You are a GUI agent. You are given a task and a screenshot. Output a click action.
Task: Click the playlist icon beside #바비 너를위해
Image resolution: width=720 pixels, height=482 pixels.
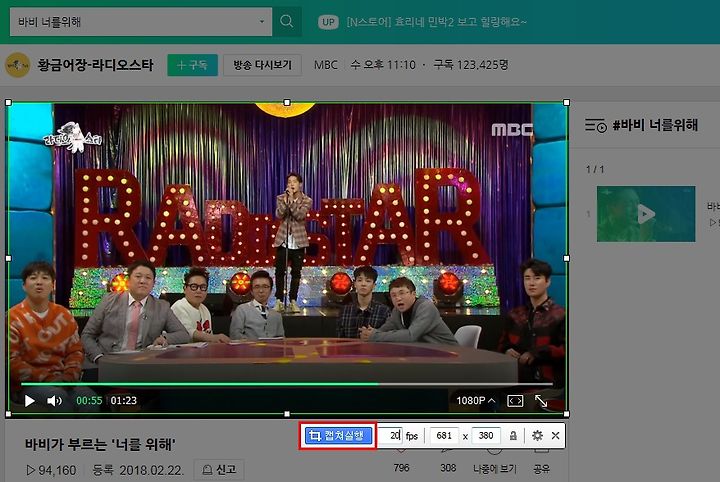596,125
